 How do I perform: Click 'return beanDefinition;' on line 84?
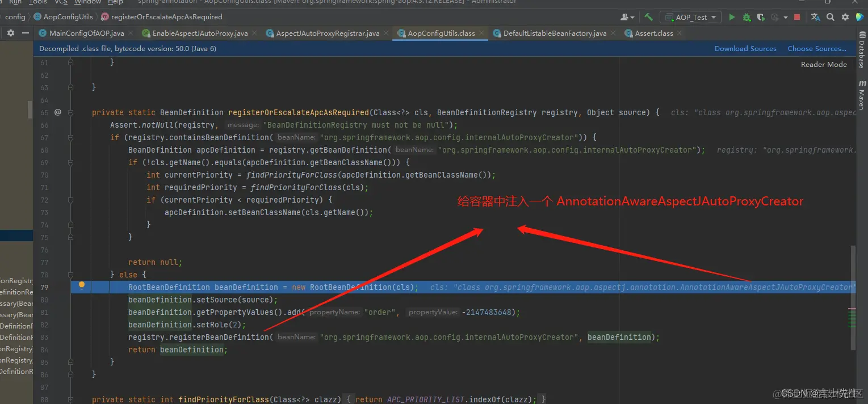(178, 350)
